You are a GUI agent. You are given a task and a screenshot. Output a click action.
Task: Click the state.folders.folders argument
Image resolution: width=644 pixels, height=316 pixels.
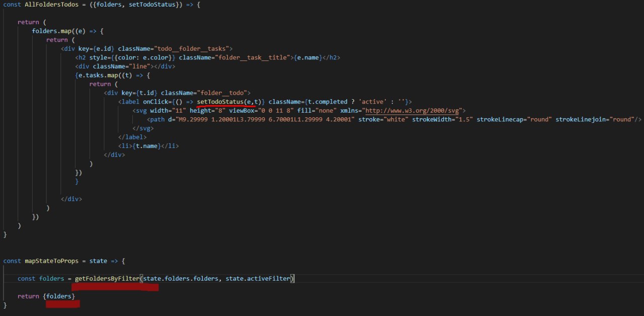(x=181, y=279)
